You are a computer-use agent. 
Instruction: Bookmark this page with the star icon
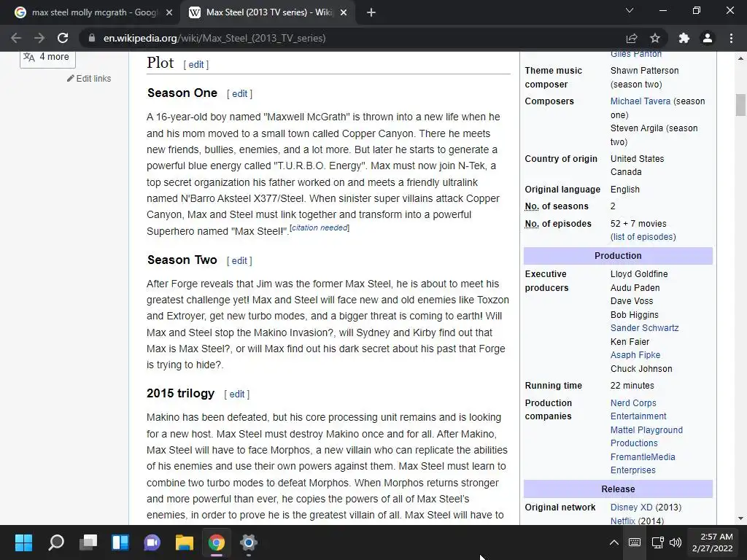[x=655, y=38]
